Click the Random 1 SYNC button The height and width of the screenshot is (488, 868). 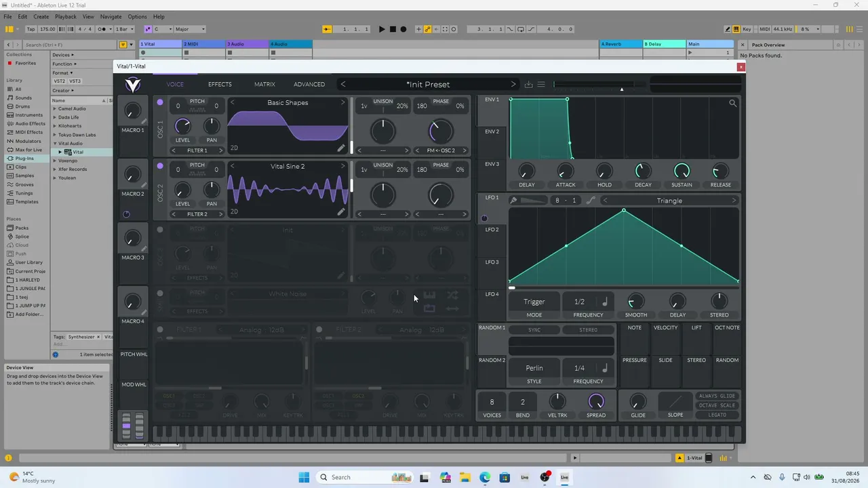pyautogui.click(x=534, y=330)
